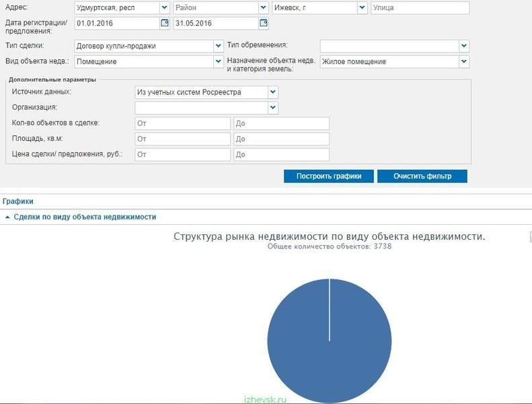
Task: Click the Графики heading
Action: [18, 201]
